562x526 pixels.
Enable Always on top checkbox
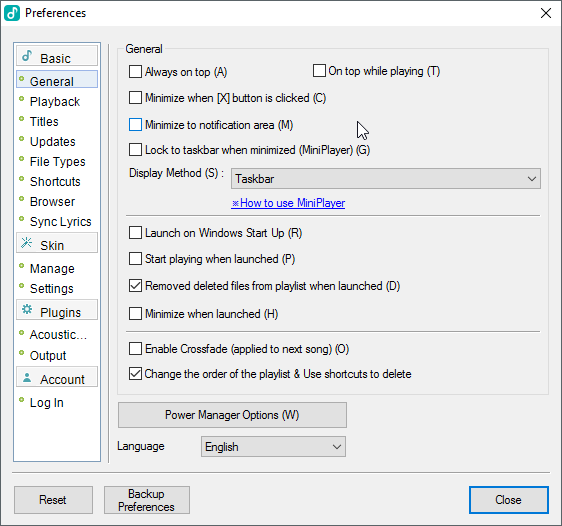[135, 71]
